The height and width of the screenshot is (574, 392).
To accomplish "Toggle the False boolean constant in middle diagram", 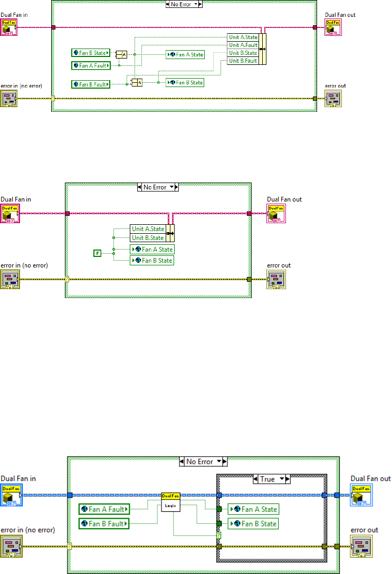I will click(x=98, y=253).
